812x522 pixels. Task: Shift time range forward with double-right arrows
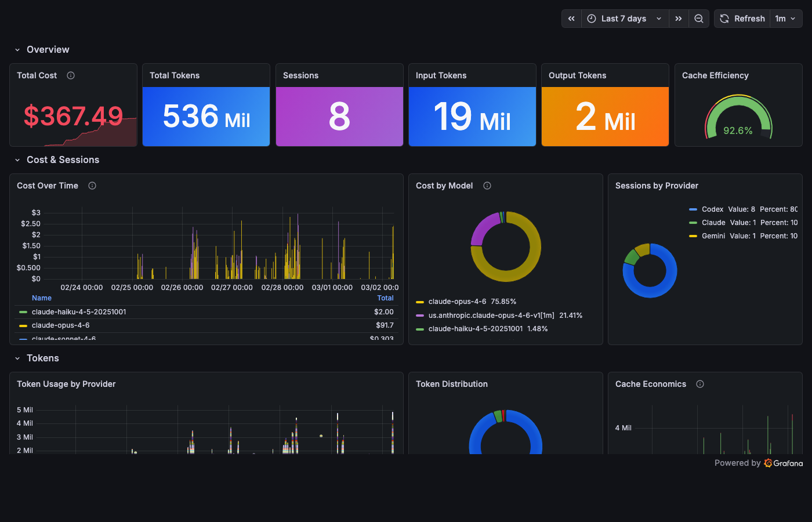(679, 18)
